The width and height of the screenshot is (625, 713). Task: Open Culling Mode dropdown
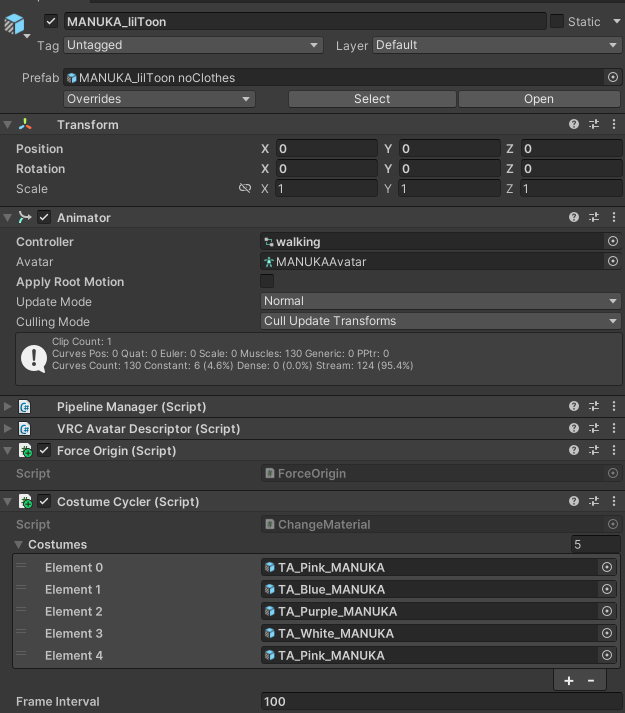(x=441, y=321)
